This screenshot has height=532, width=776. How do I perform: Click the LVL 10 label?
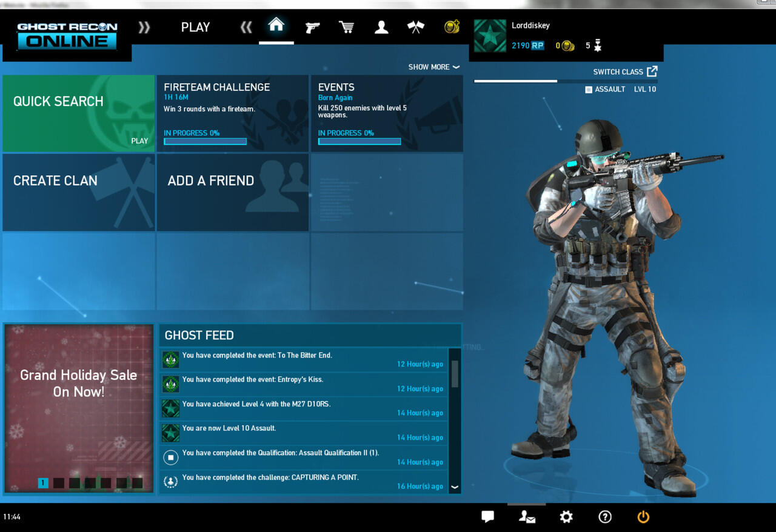click(645, 89)
